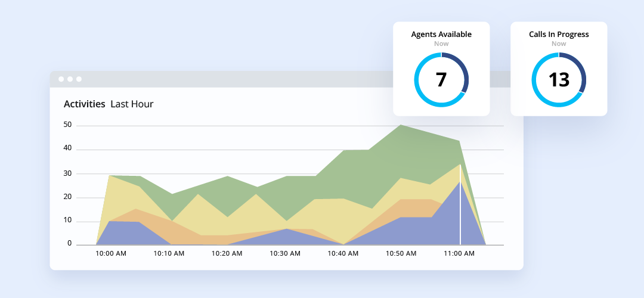This screenshot has height=298, width=644.
Task: Click the middle window dot in title bar
Action: [70, 79]
